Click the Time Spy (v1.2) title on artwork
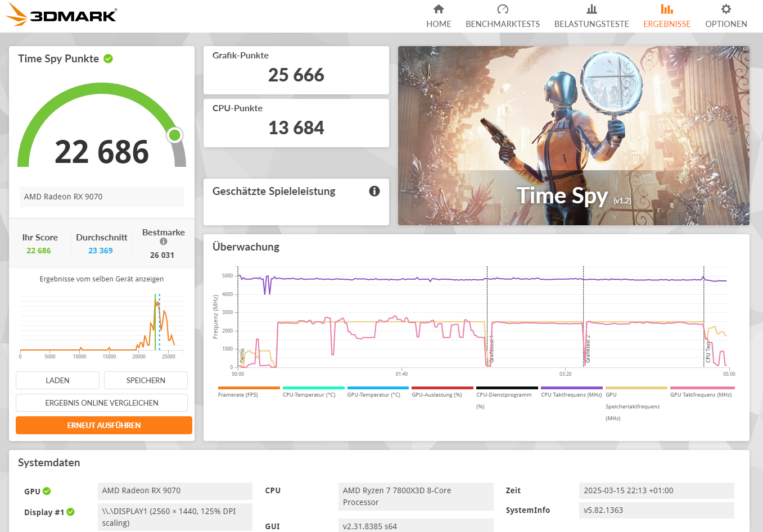 pos(574,196)
